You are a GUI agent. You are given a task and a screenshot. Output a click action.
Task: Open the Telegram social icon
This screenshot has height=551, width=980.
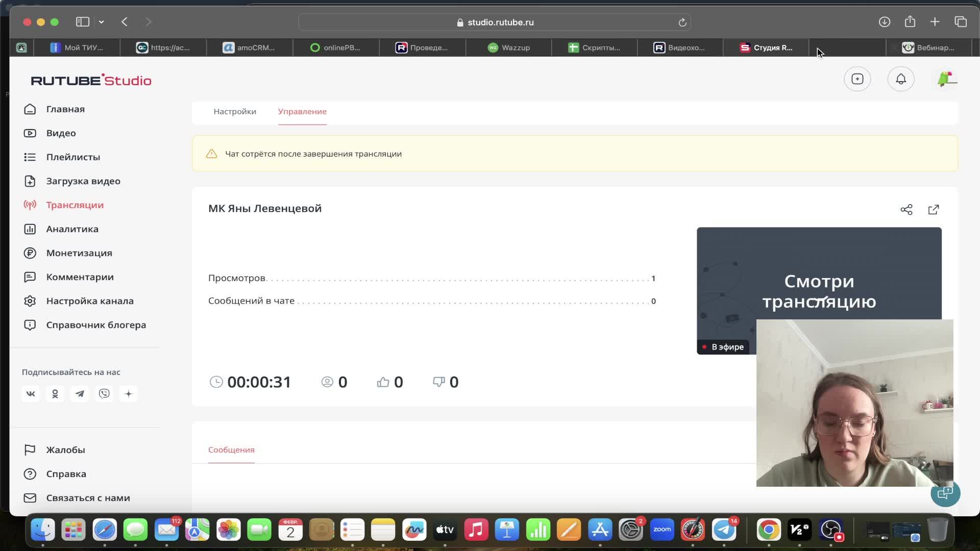click(x=80, y=394)
